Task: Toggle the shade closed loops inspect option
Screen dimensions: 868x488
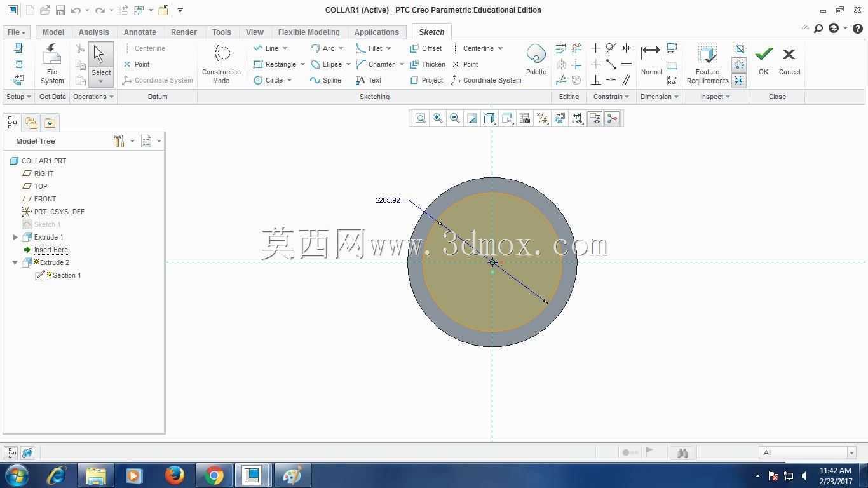Action: [x=739, y=81]
